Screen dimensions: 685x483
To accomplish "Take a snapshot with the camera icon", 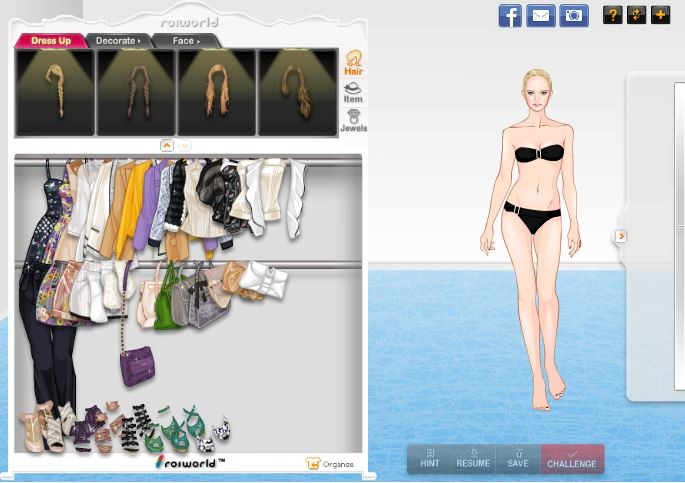I will tap(574, 16).
